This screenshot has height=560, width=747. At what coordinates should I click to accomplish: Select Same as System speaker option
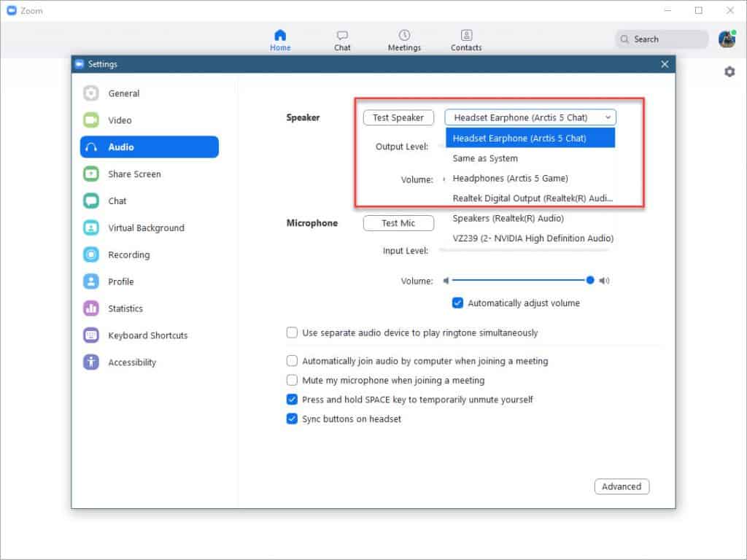484,158
